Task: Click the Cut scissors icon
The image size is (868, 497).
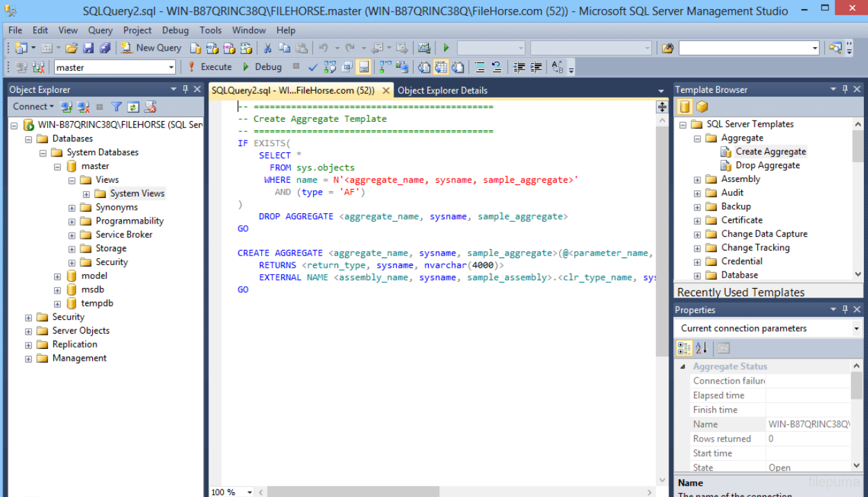Action: [x=267, y=48]
